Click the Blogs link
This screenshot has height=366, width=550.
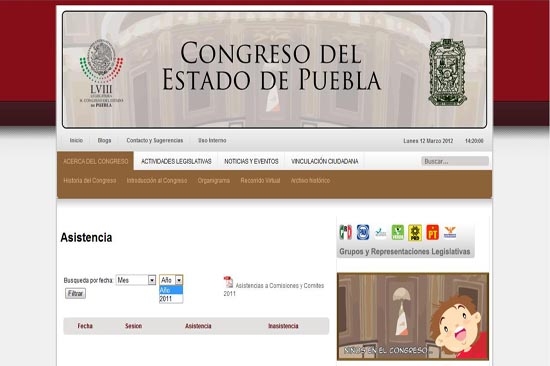104,140
